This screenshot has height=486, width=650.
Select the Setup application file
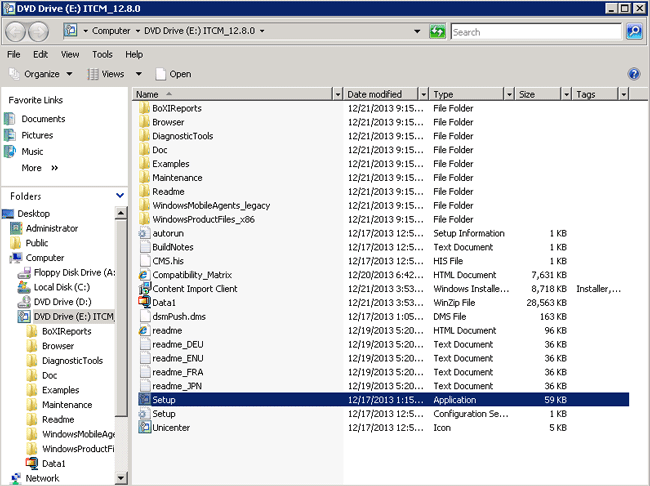pos(164,400)
